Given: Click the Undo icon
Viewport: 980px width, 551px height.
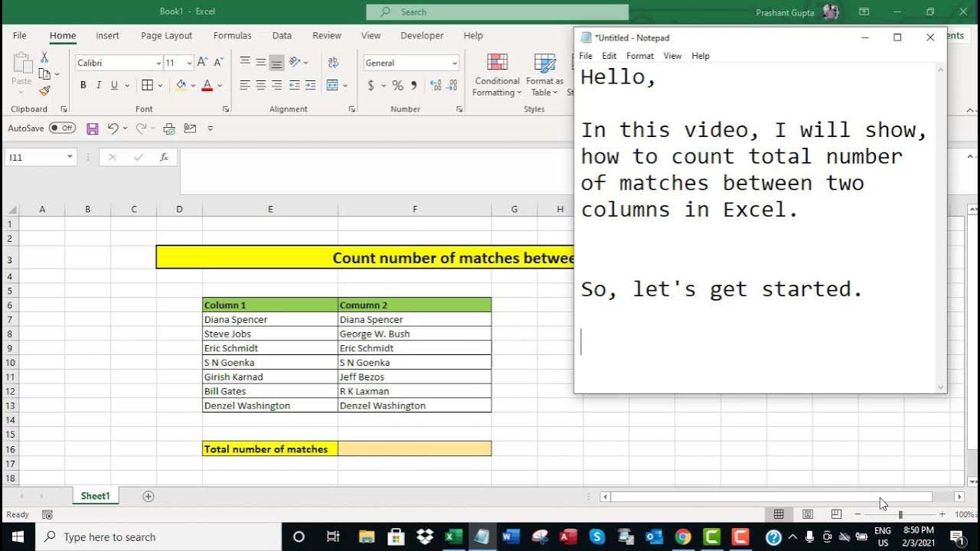Looking at the screenshot, I should pyautogui.click(x=113, y=129).
